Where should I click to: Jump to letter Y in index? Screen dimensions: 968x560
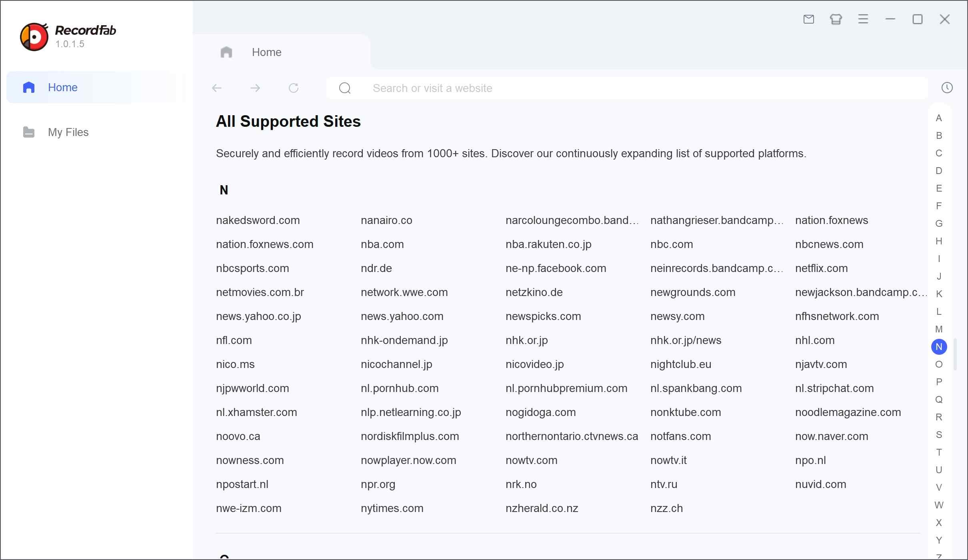[x=939, y=540]
